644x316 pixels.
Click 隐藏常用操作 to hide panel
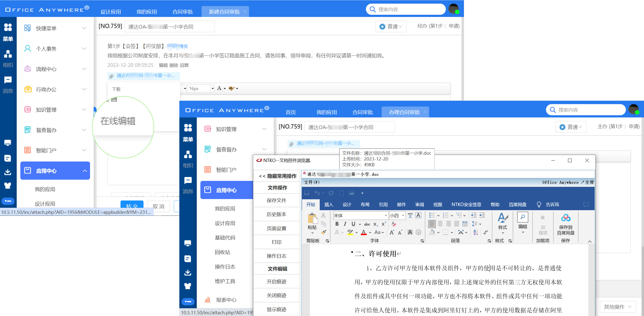click(x=277, y=176)
